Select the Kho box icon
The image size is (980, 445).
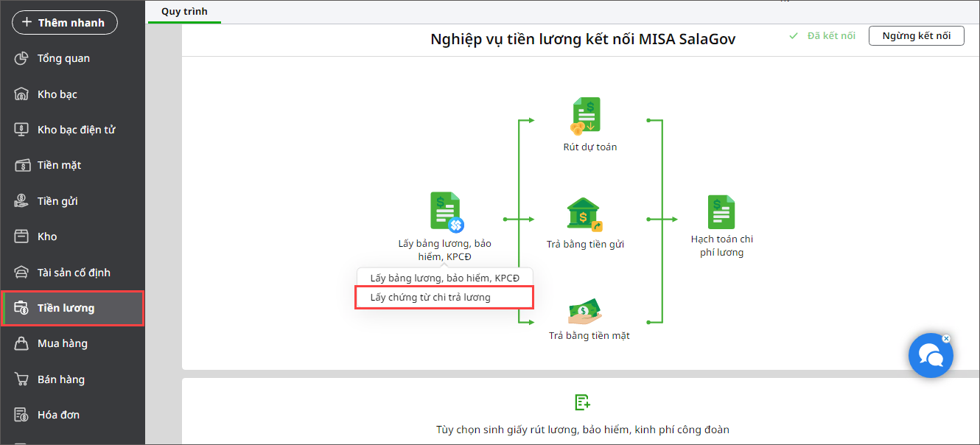(x=22, y=236)
